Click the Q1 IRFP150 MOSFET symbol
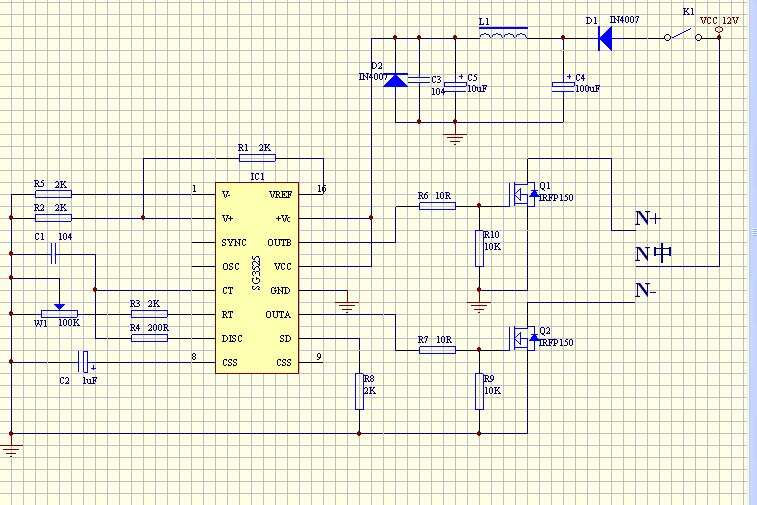The image size is (757, 505). 523,193
